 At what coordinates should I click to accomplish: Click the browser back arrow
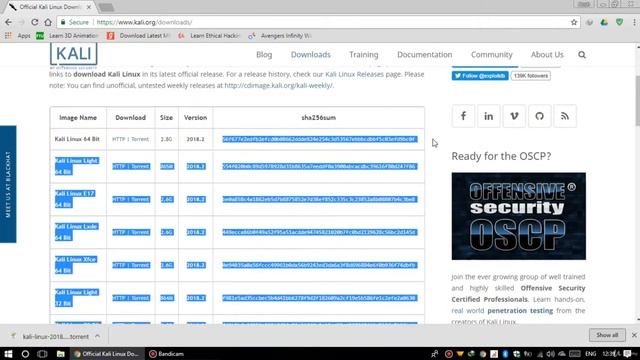pyautogui.click(x=8, y=22)
